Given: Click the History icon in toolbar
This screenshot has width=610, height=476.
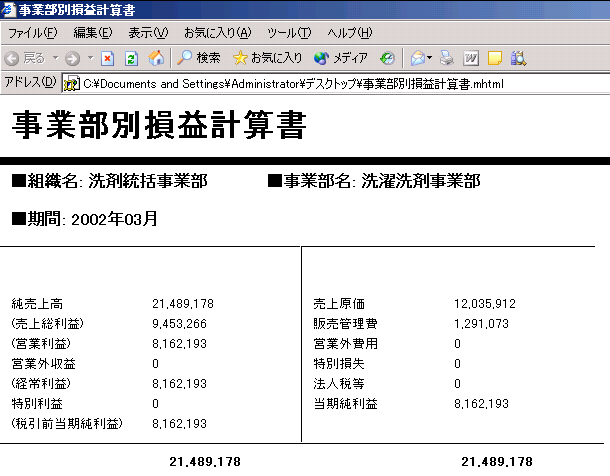Looking at the screenshot, I should 387,58.
